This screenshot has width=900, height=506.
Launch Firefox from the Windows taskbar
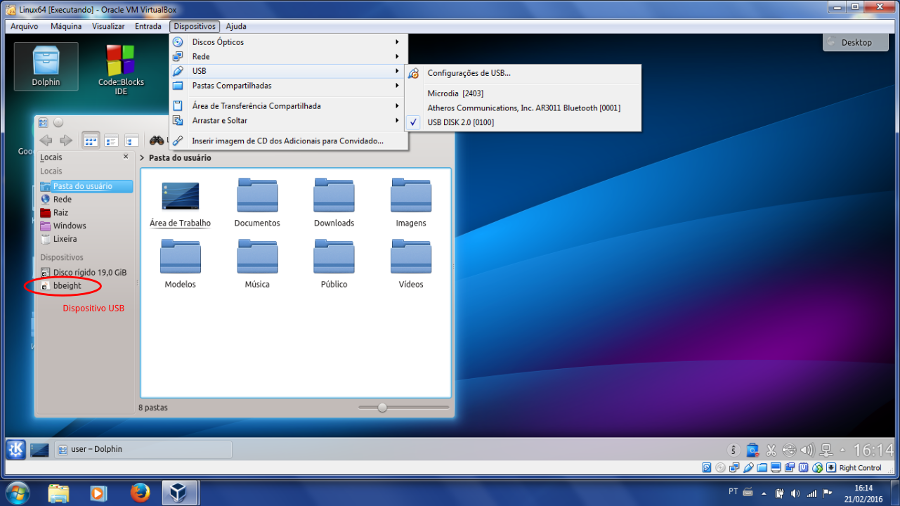pos(140,493)
